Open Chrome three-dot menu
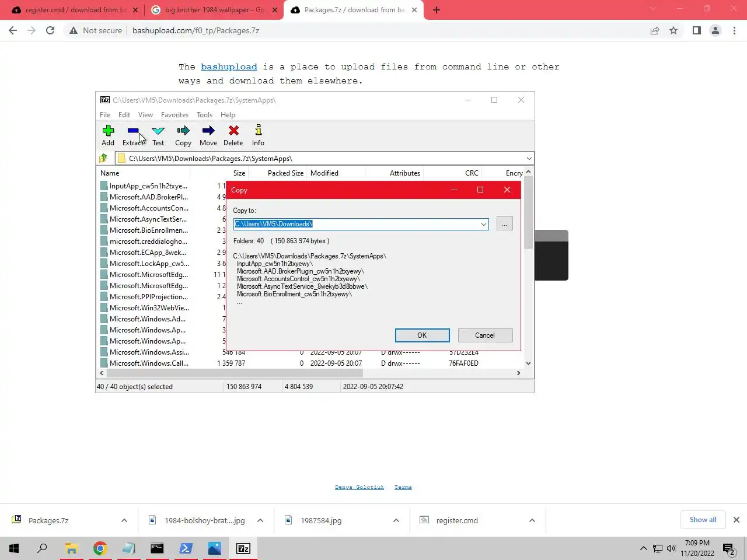 click(x=735, y=30)
